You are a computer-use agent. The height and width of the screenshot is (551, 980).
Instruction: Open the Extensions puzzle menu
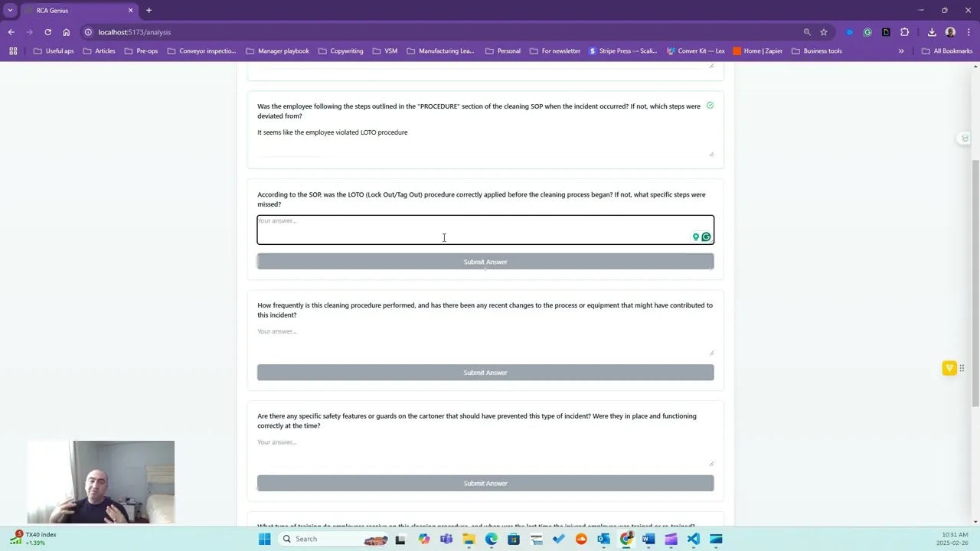904,32
